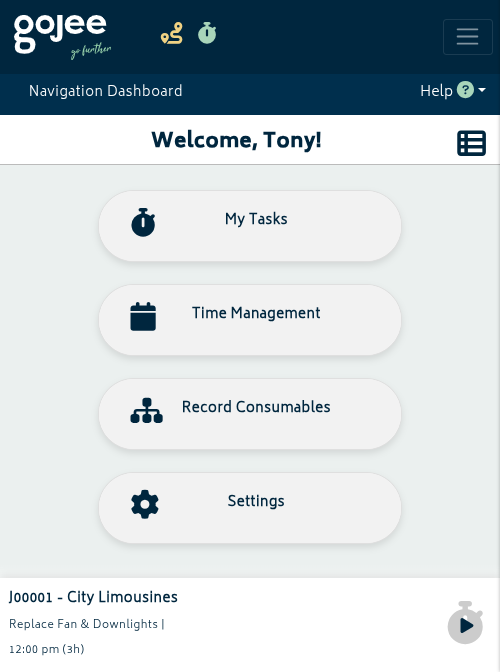
Task: Toggle list view icon beside Welcome heading
Action: pos(471,143)
